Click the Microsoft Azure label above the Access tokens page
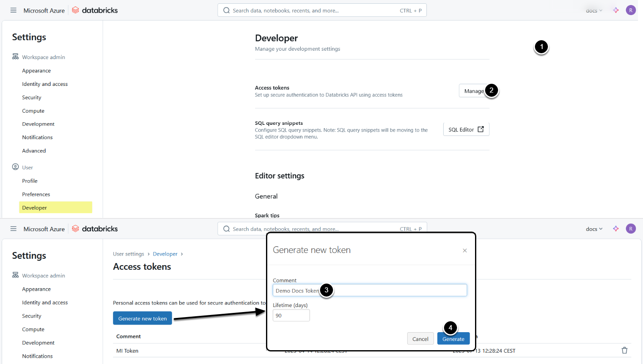 tap(44, 229)
